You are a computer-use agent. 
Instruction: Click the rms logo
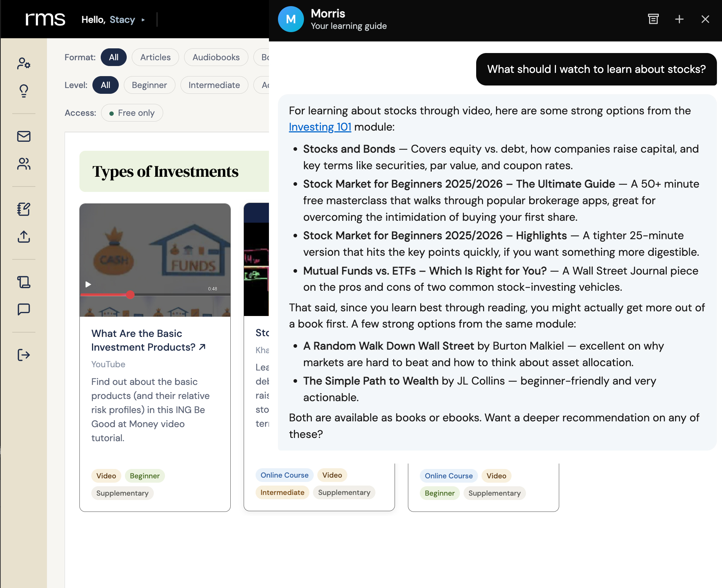click(x=45, y=19)
